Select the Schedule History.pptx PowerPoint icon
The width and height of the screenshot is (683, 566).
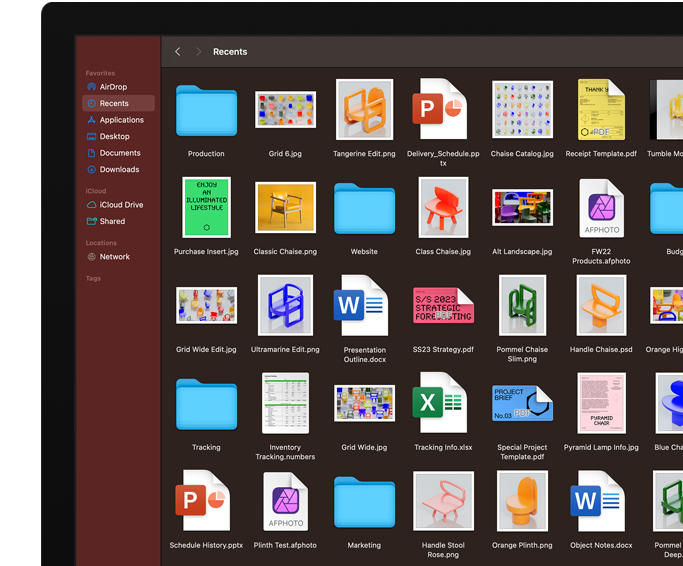203,500
